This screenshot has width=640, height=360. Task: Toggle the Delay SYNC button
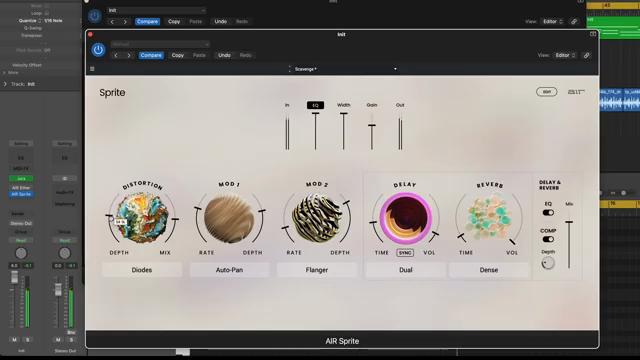pyautogui.click(x=405, y=253)
